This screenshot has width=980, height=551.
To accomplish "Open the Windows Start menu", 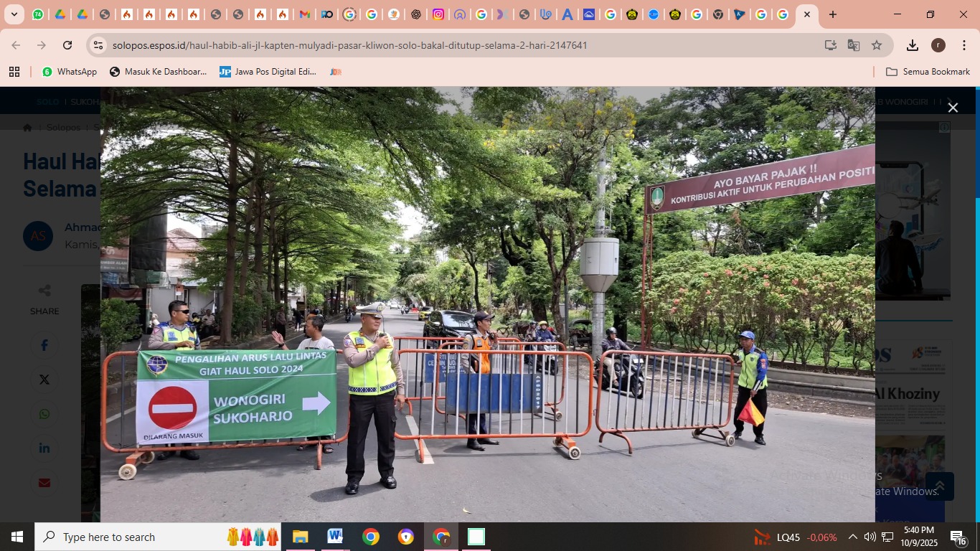I will pyautogui.click(x=17, y=537).
